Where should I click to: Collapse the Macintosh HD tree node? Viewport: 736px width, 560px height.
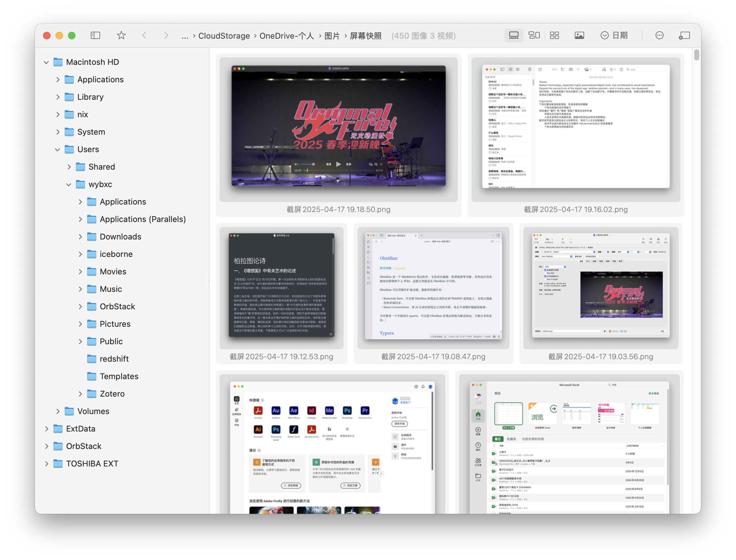pos(46,62)
